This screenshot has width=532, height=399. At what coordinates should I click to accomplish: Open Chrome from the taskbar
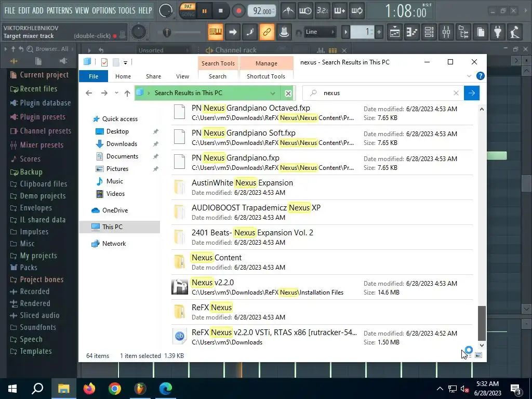[115, 389]
